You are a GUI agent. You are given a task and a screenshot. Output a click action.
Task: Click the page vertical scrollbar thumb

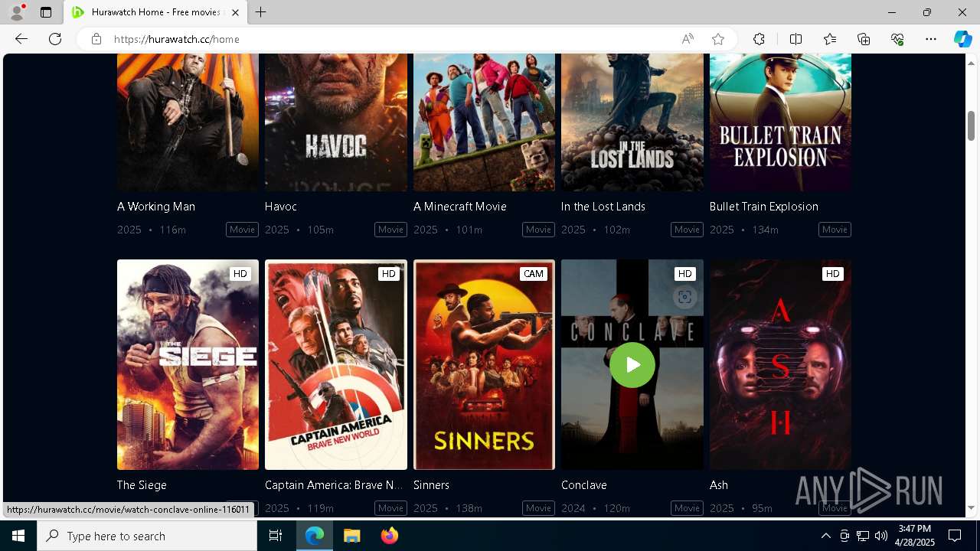972,126
